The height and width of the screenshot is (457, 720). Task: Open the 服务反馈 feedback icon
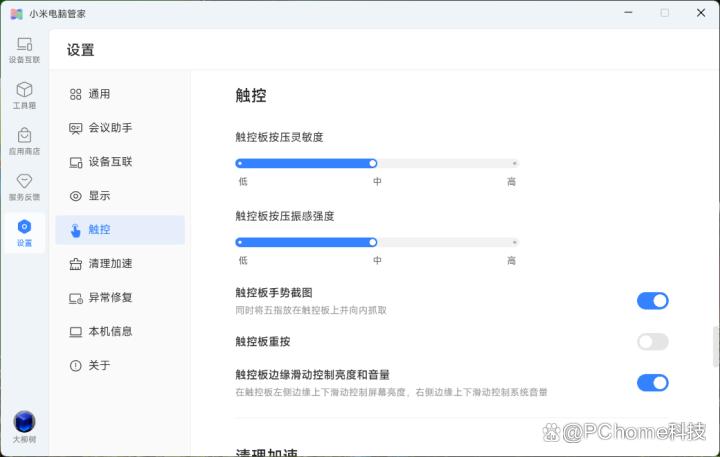(x=24, y=186)
